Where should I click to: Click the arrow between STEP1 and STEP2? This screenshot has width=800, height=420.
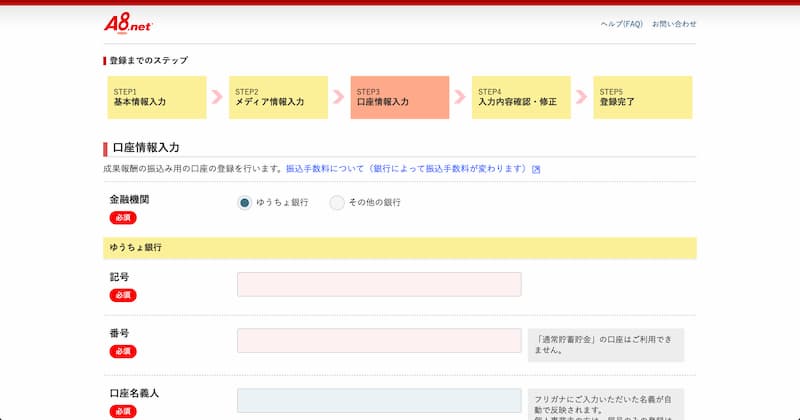tap(217, 96)
